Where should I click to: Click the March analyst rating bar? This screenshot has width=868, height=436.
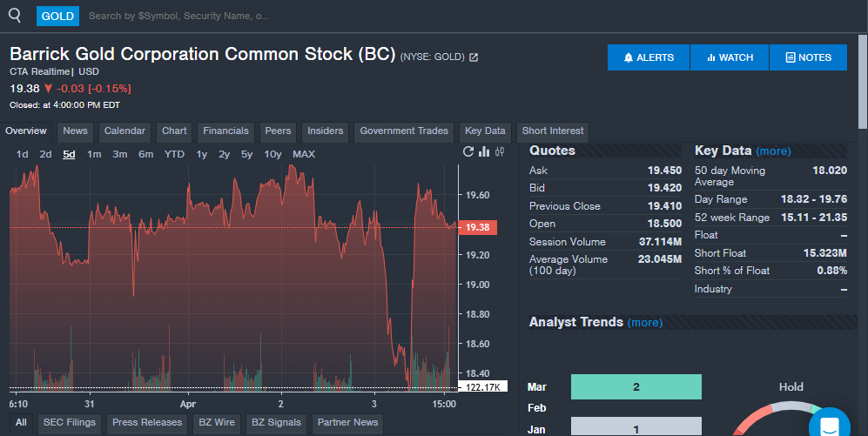point(636,386)
